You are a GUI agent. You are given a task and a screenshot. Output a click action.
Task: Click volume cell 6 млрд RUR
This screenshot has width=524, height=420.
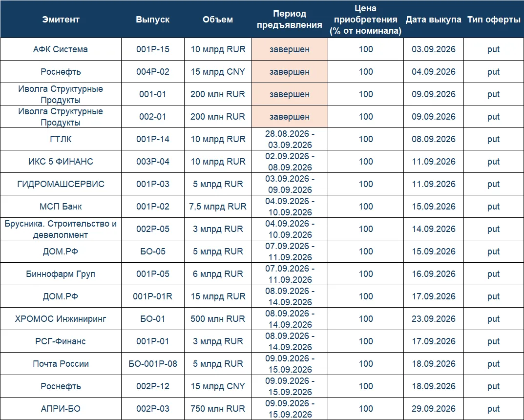[217, 273]
